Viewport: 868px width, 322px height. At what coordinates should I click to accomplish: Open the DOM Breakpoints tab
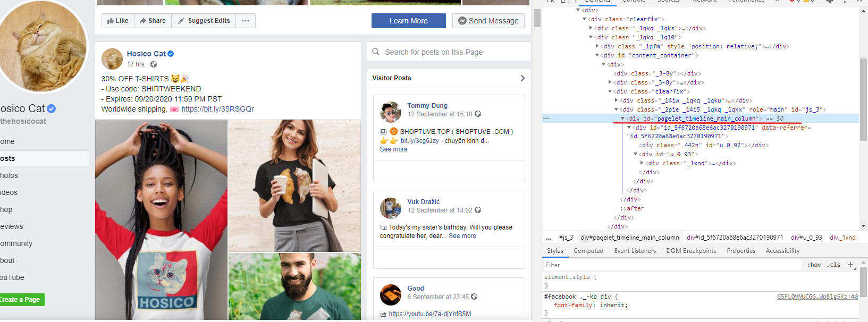click(691, 251)
